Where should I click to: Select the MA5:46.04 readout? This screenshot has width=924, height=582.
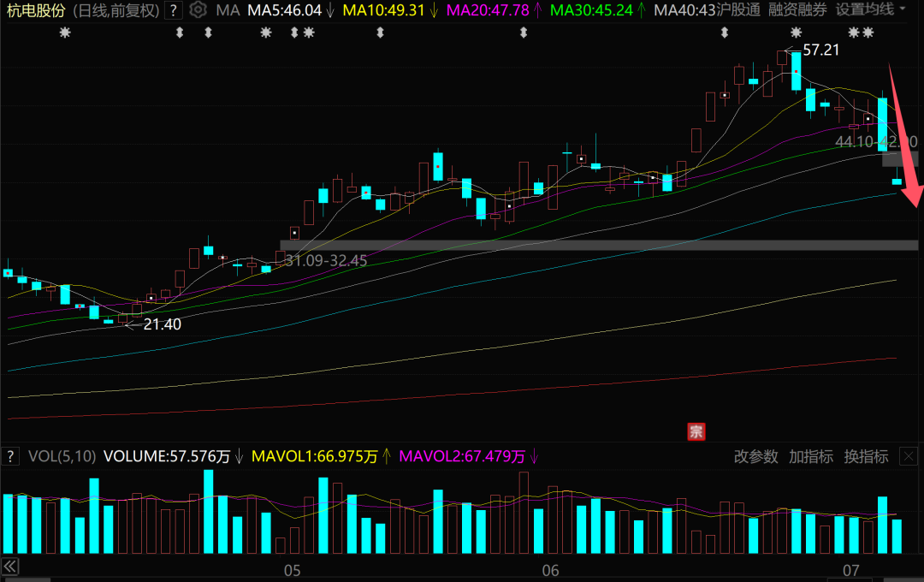pyautogui.click(x=285, y=10)
